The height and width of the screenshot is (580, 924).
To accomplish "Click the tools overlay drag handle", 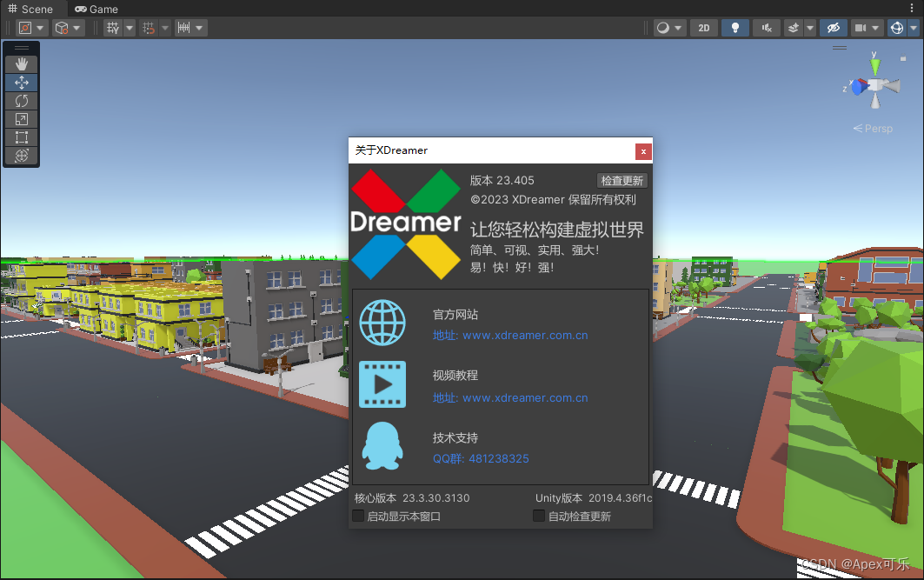I will point(21,48).
